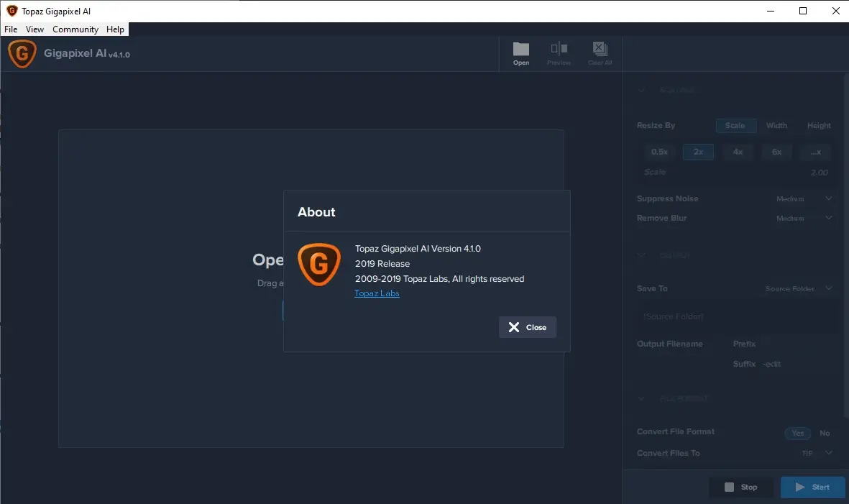Choose the 4x scale preset
The image size is (849, 504).
coord(738,152)
